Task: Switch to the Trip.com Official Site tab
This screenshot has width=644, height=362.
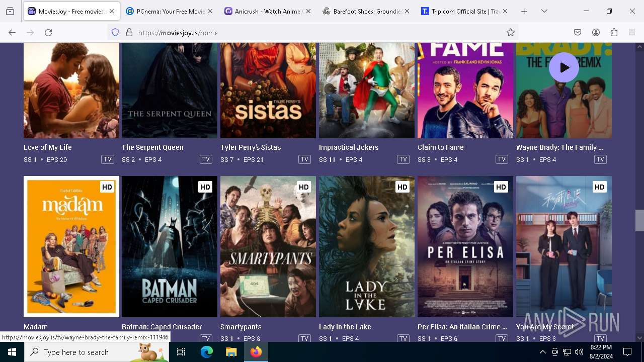Action: (x=464, y=11)
